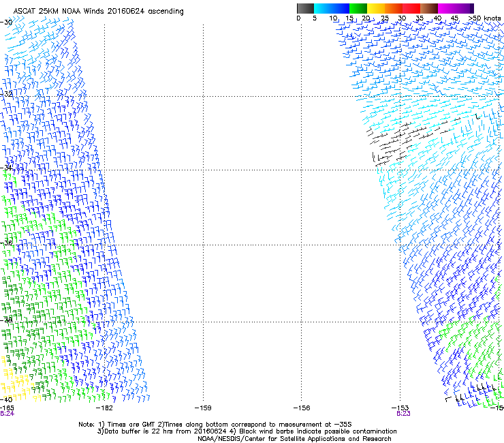504x443 pixels.
Task: Click the '-162' longitude label
Action: [104, 408]
